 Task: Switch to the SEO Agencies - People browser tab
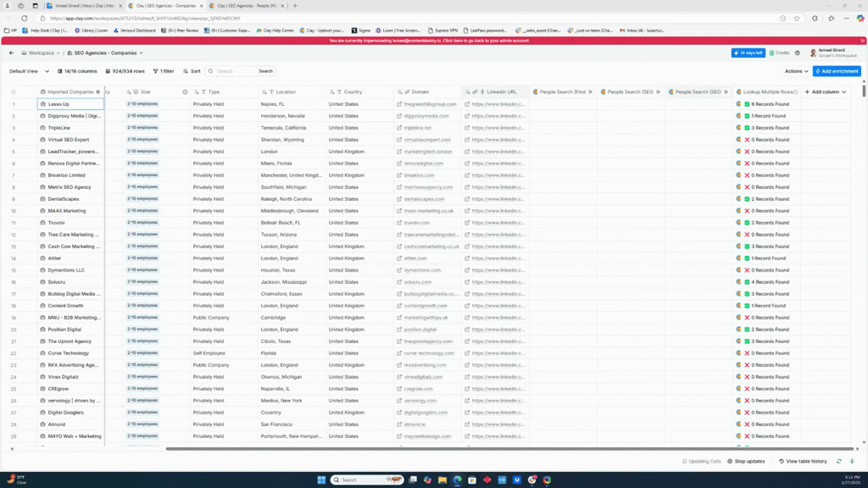[246, 6]
